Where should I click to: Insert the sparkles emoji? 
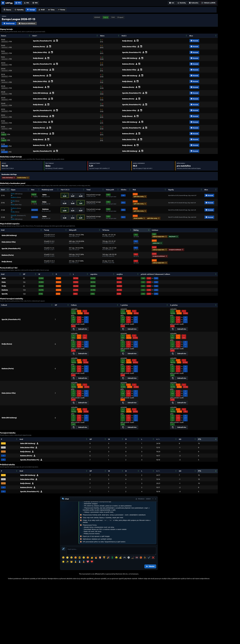tap(67, 562)
